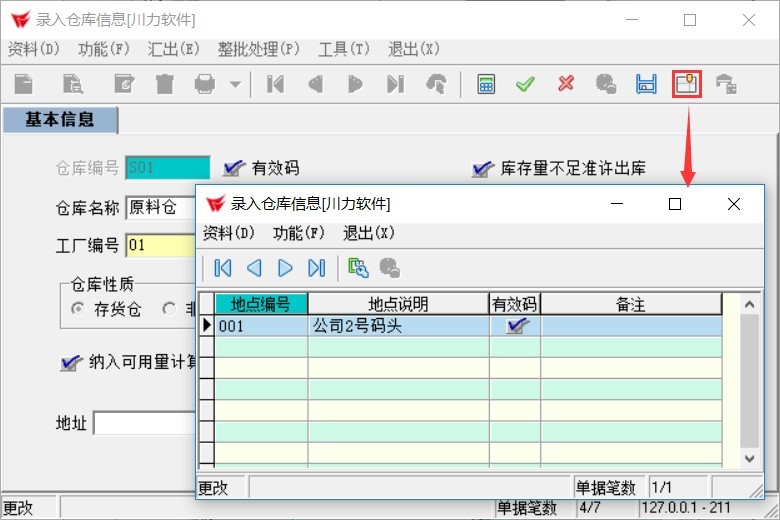Image resolution: width=780 pixels, height=520 pixels.
Task: Select the 存货仓 radio button
Action: pyautogui.click(x=77, y=310)
